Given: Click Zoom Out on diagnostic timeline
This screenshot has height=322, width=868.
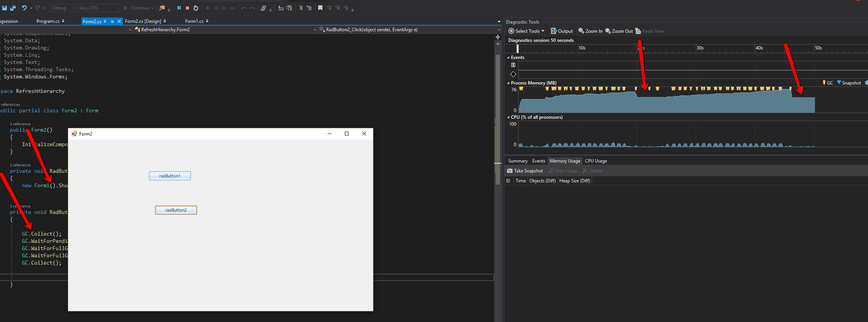Looking at the screenshot, I should tap(619, 31).
